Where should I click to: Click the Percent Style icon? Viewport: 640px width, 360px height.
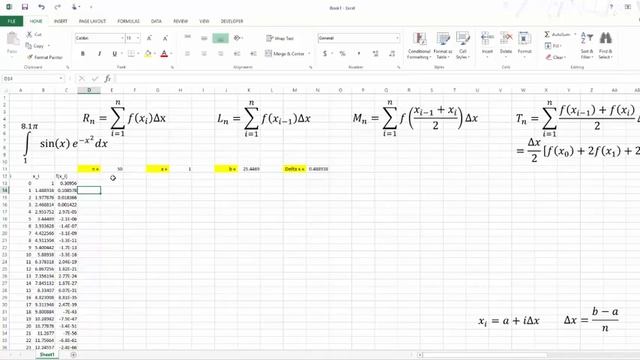(x=342, y=53)
